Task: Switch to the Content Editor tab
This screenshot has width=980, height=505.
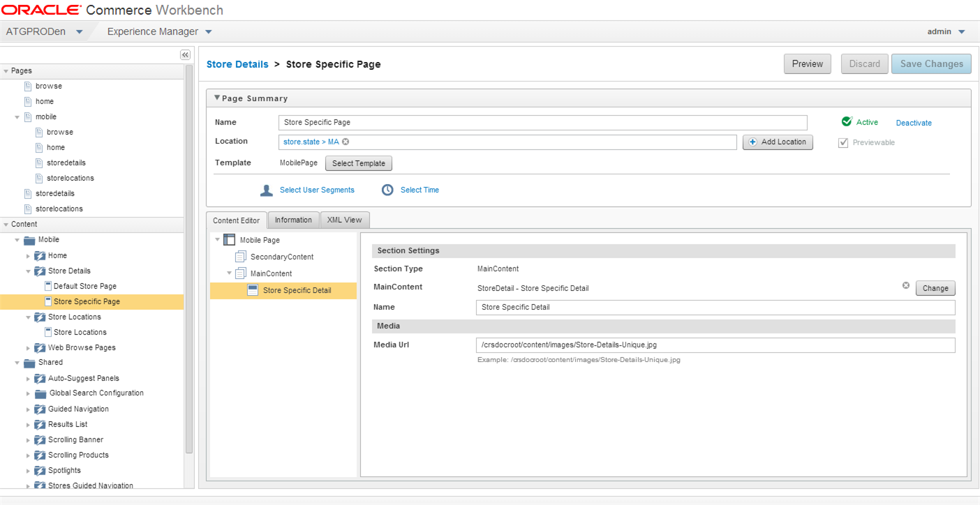Action: click(237, 220)
